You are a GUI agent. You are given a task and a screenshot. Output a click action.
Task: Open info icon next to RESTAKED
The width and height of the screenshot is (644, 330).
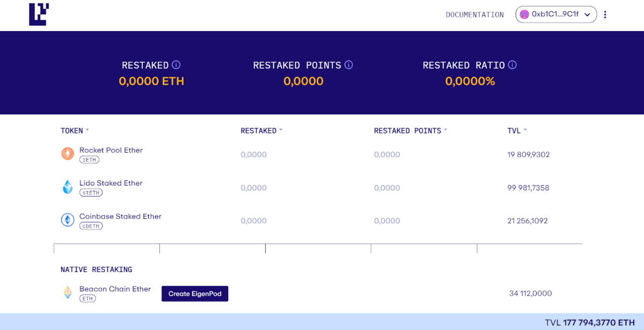tap(176, 65)
